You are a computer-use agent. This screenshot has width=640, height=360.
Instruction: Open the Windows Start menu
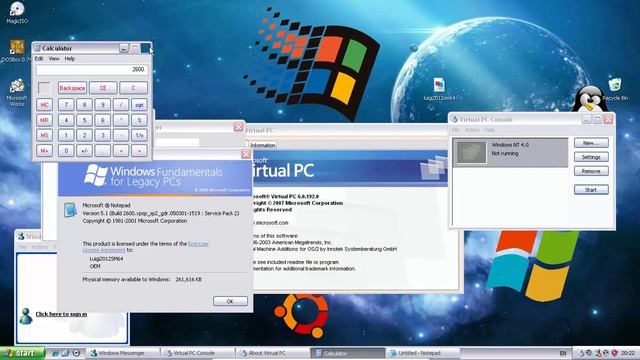click(x=22, y=353)
